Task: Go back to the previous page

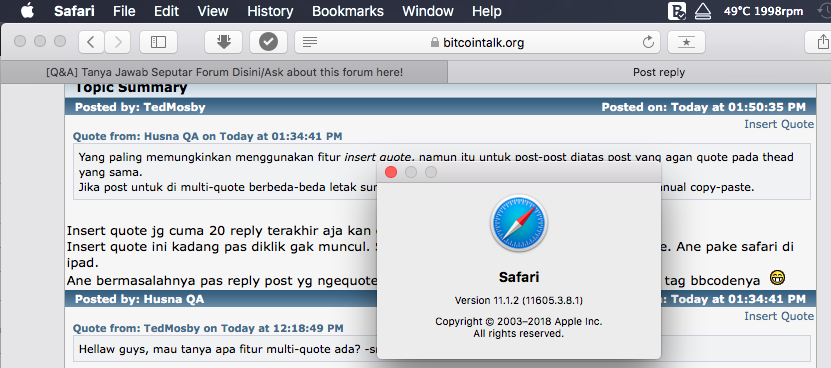Action: (91, 42)
